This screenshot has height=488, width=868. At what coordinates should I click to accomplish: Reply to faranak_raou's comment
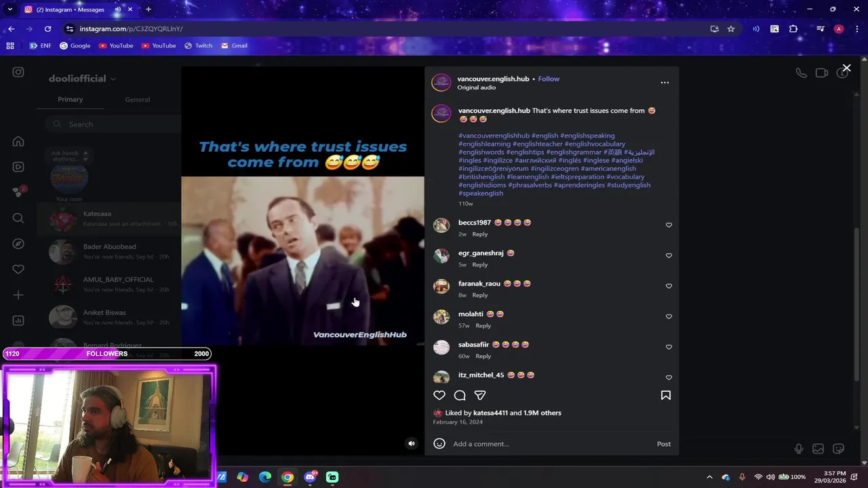(x=480, y=296)
